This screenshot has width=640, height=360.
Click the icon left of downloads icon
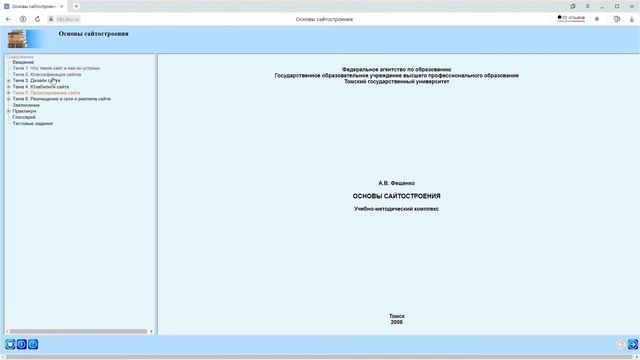[x=617, y=19]
